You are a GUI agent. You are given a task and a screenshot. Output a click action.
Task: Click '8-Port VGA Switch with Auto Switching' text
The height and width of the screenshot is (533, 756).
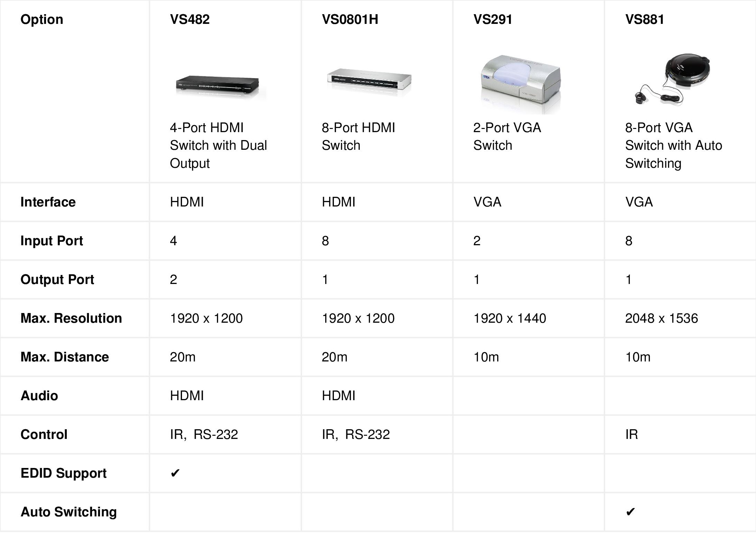coord(674,146)
